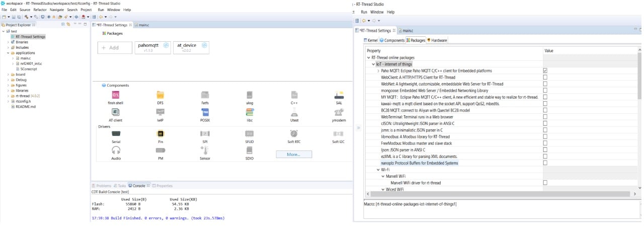Switch to the Hardware tab
Image resolution: width=644 pixels, height=229 pixels.
[x=437, y=40]
